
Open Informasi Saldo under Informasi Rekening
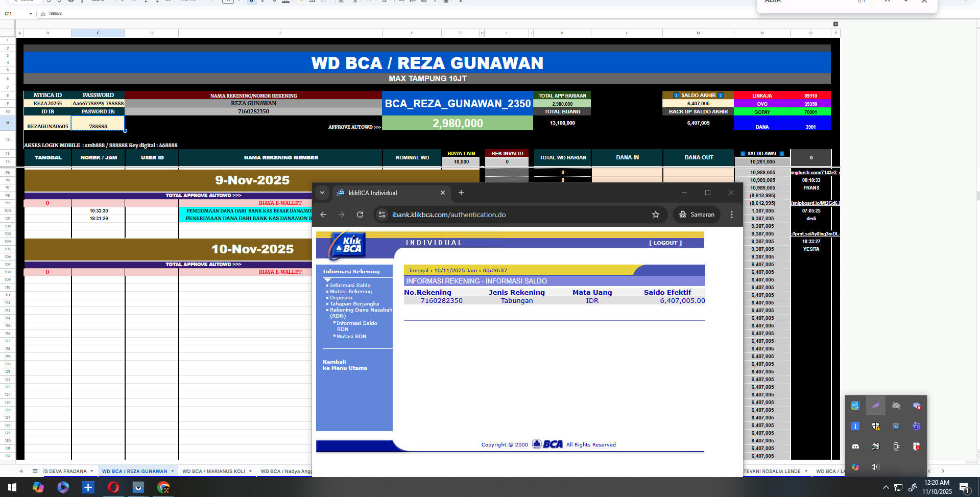350,286
